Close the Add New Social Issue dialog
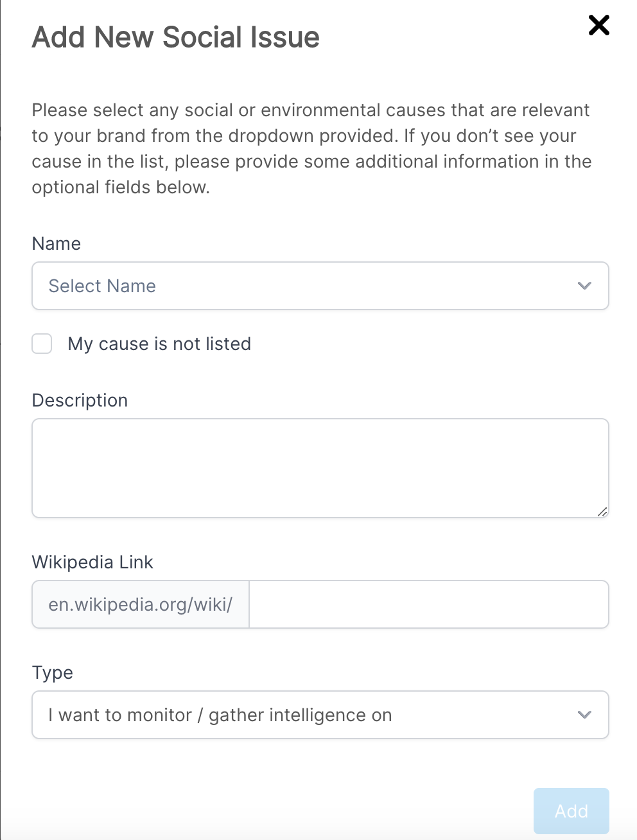The width and height of the screenshot is (637, 840). [598, 26]
